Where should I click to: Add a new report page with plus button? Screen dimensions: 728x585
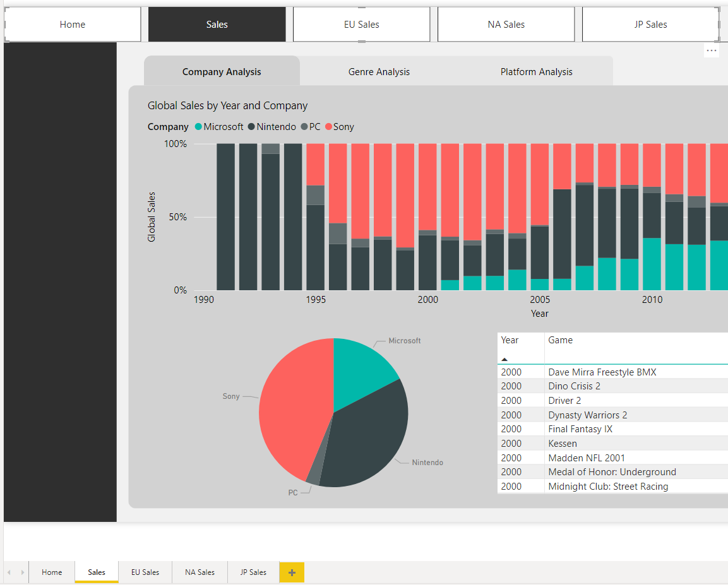[292, 572]
